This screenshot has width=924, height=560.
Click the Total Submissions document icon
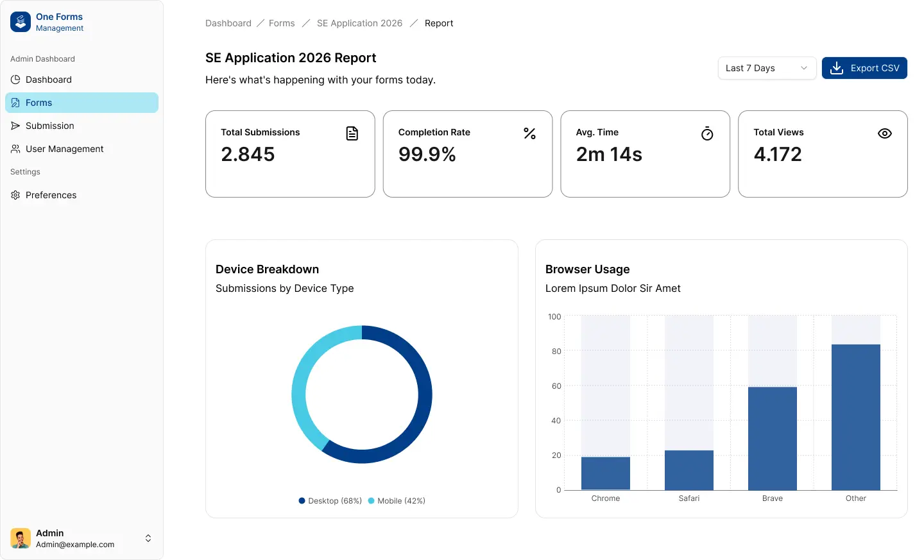tap(352, 133)
